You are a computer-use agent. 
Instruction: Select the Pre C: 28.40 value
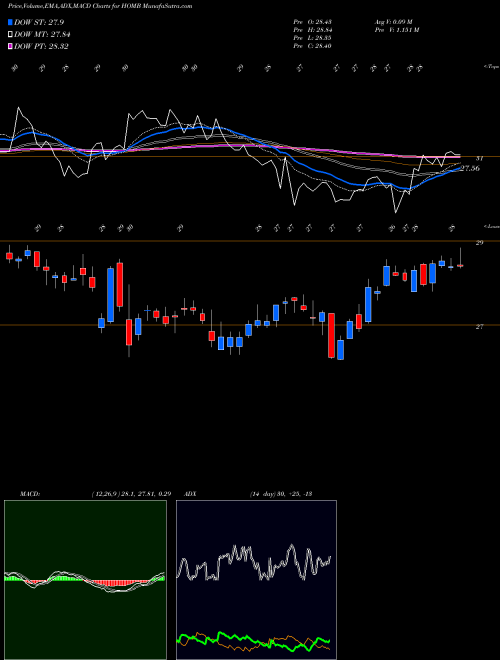(x=312, y=46)
